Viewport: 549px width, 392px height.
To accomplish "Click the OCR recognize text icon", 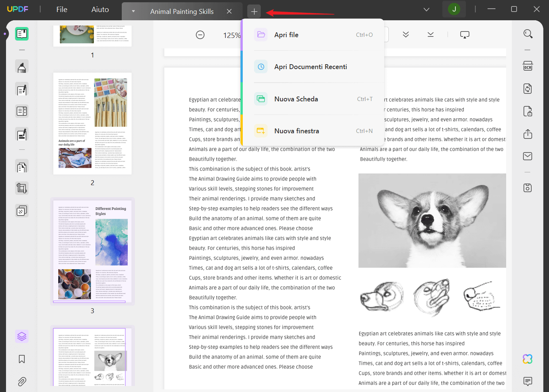I will click(x=528, y=66).
